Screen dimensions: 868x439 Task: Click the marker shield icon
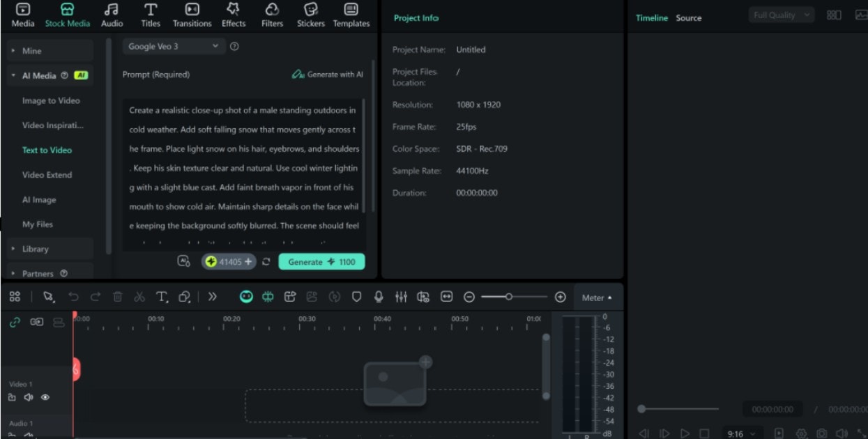click(356, 297)
